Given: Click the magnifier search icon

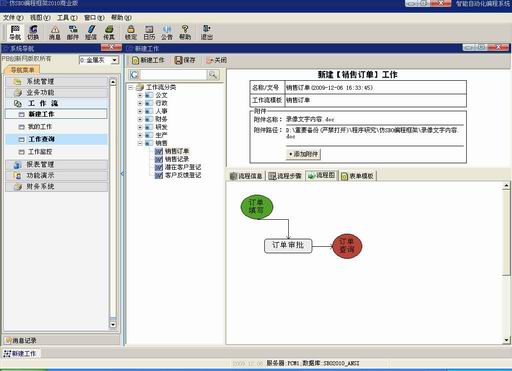Looking at the screenshot, I should [213, 75].
